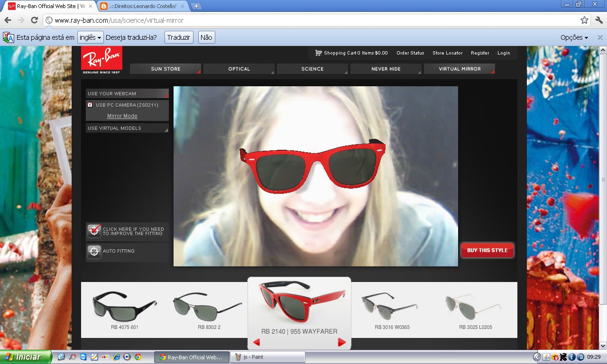Click Não button in translate bar
This screenshot has height=364, width=607.
(x=206, y=37)
